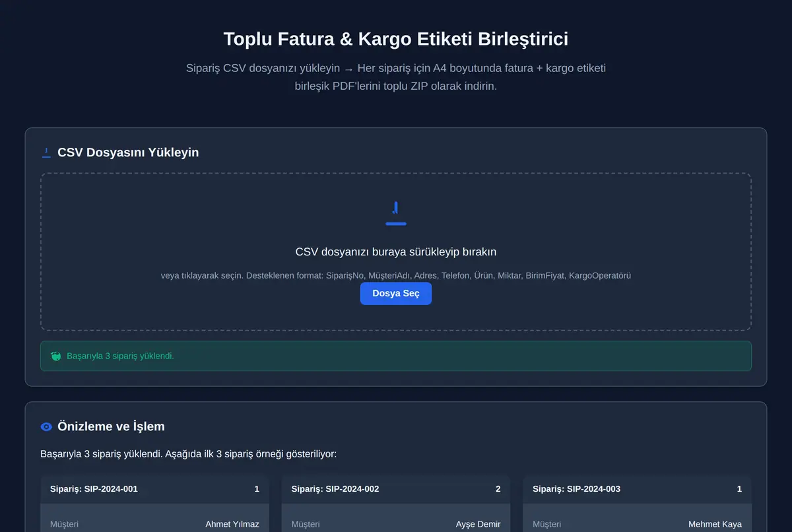The height and width of the screenshot is (532, 792).
Task: Click the large upload icon in drop zone
Action: pos(396,213)
